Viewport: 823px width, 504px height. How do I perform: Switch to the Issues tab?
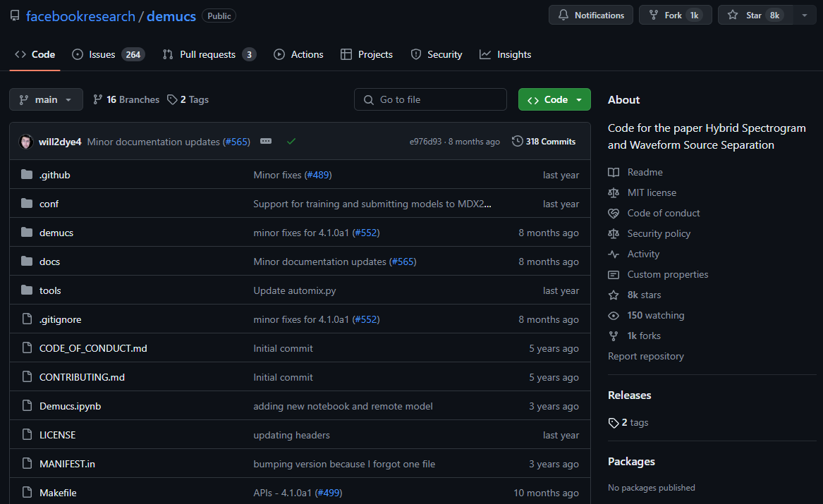pos(108,54)
